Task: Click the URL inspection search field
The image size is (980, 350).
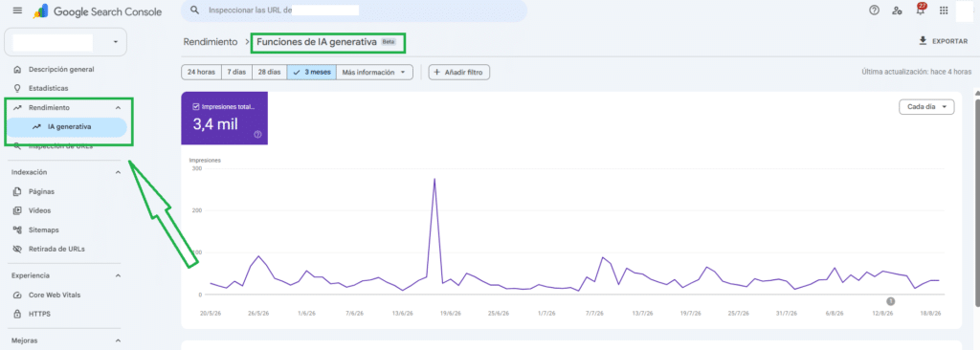Action: tap(354, 11)
